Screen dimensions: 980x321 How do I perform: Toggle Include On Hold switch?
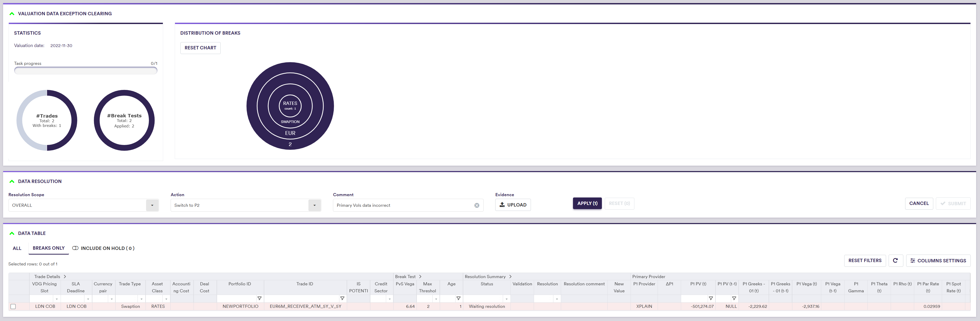[x=75, y=248]
